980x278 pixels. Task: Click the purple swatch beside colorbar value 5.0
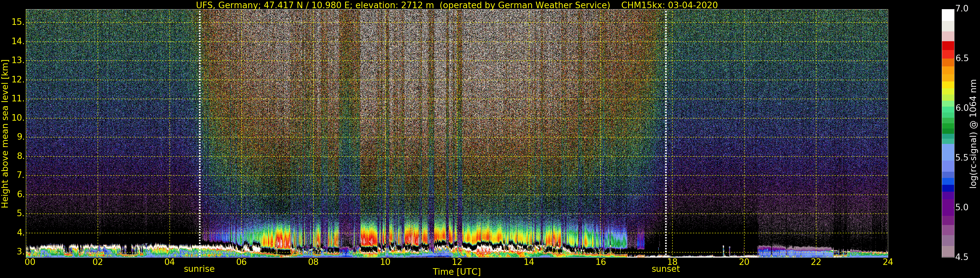948,208
